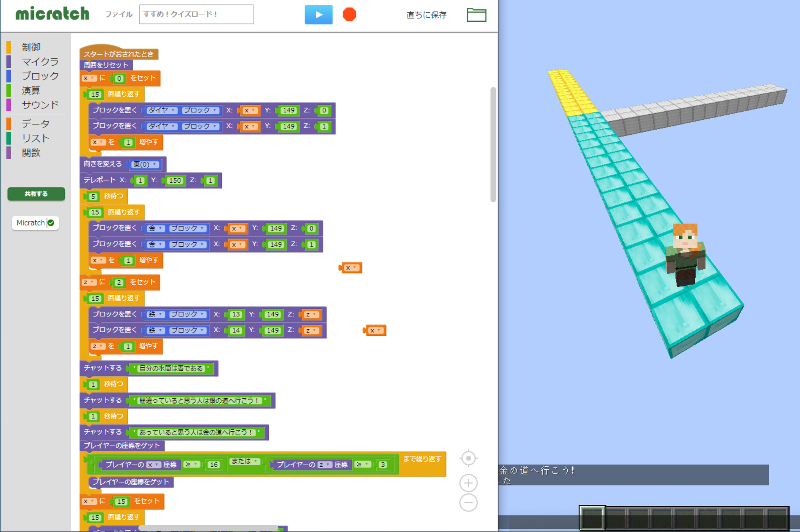The height and width of the screenshot is (532, 800).
Task: Zoom out with the minus icon
Action: [468, 502]
